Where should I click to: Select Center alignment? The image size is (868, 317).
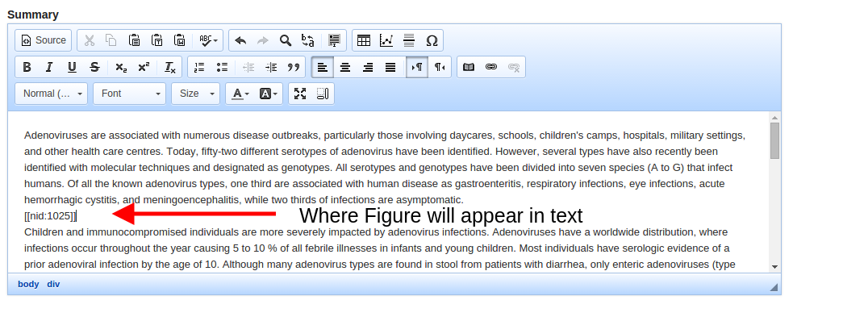point(345,68)
